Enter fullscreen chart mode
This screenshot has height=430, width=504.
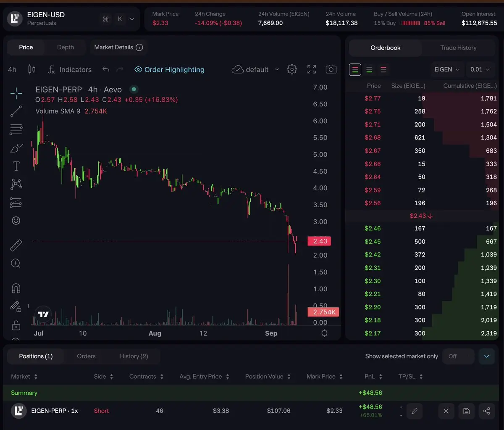[312, 69]
